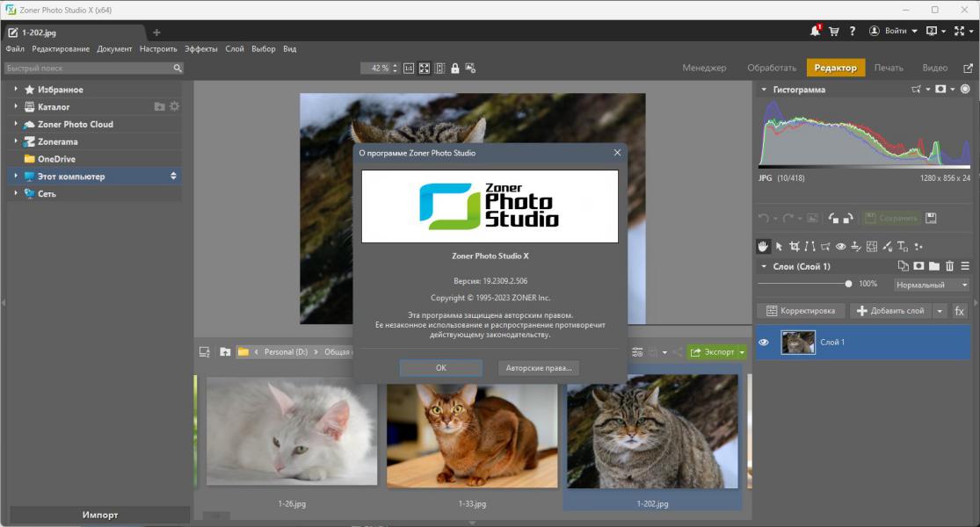Screen dimensions: 980x527
Task: Select the Text tool
Action: pyautogui.click(x=902, y=247)
